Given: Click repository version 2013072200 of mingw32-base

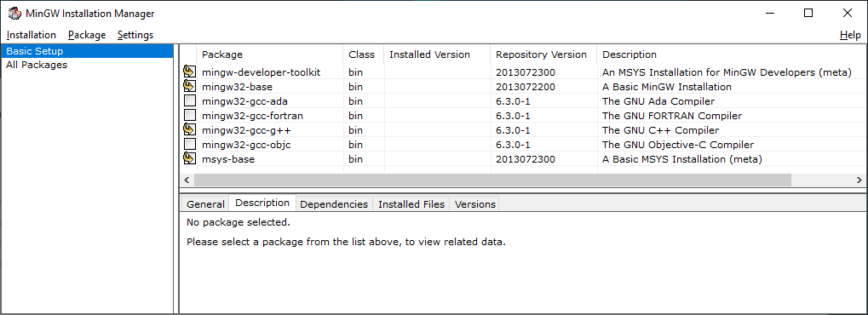Looking at the screenshot, I should click(x=526, y=87).
